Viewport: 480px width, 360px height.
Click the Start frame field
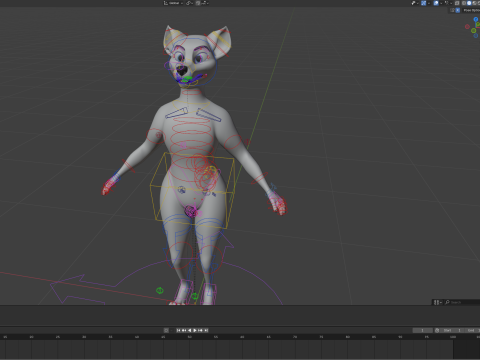(452, 330)
